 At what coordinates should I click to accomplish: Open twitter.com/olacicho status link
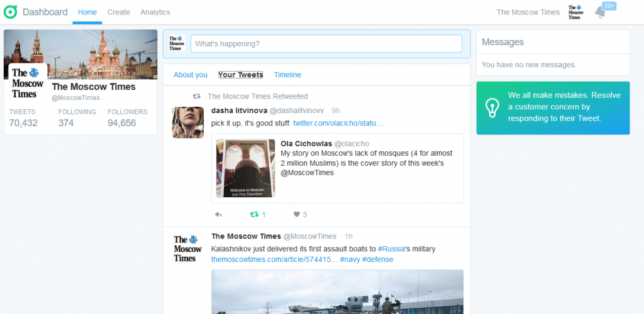[x=338, y=123]
